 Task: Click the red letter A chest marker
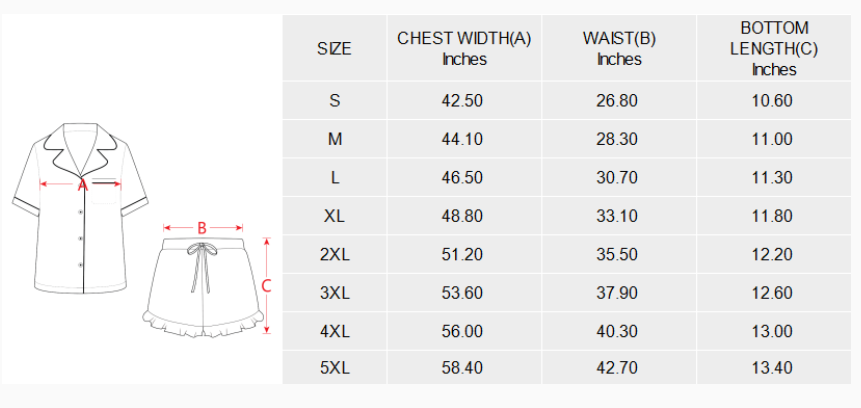pyautogui.click(x=83, y=184)
